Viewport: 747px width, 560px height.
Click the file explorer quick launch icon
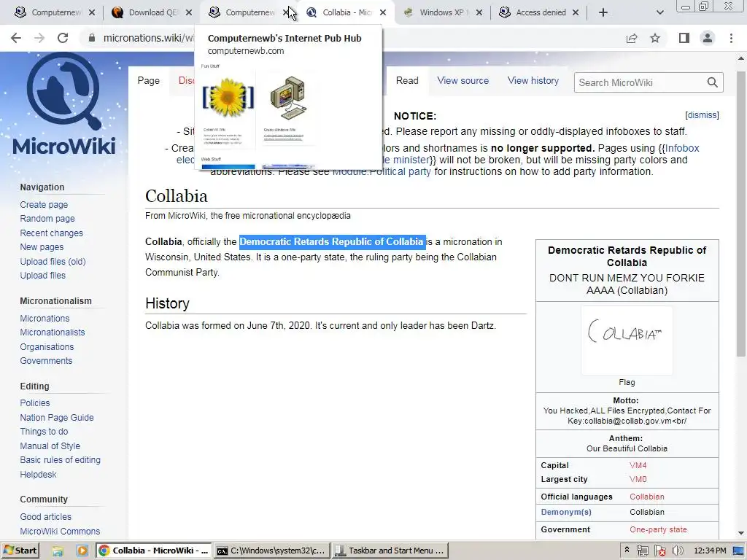[x=58, y=551]
